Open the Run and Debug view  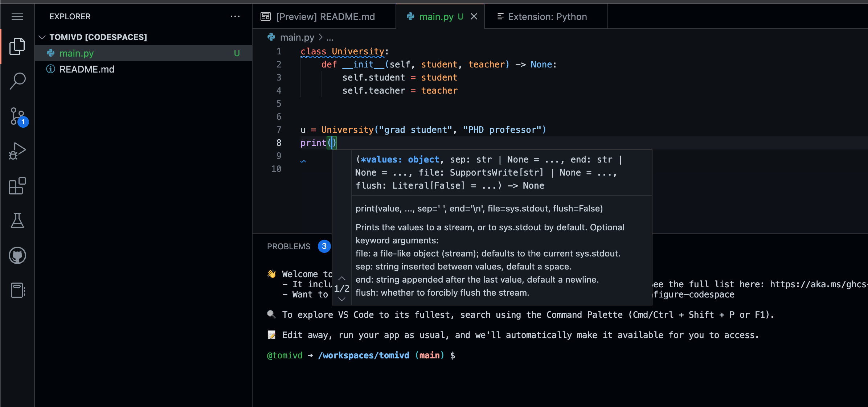point(17,151)
